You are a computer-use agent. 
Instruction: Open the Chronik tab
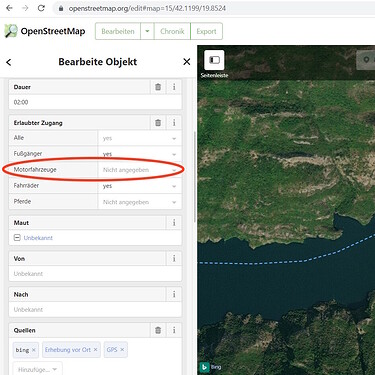172,31
